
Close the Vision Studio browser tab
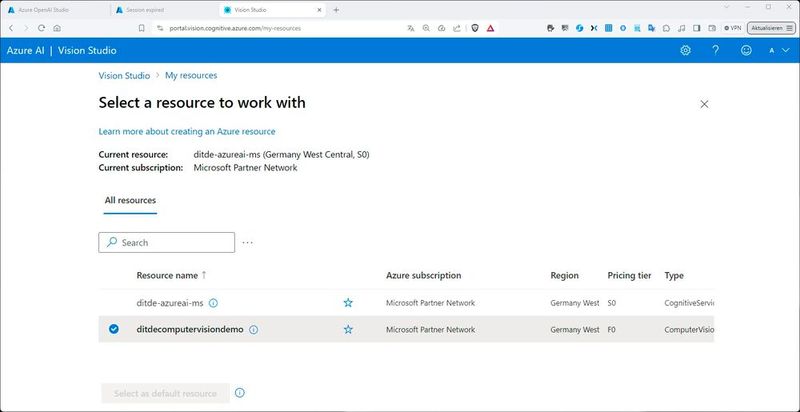click(x=319, y=10)
